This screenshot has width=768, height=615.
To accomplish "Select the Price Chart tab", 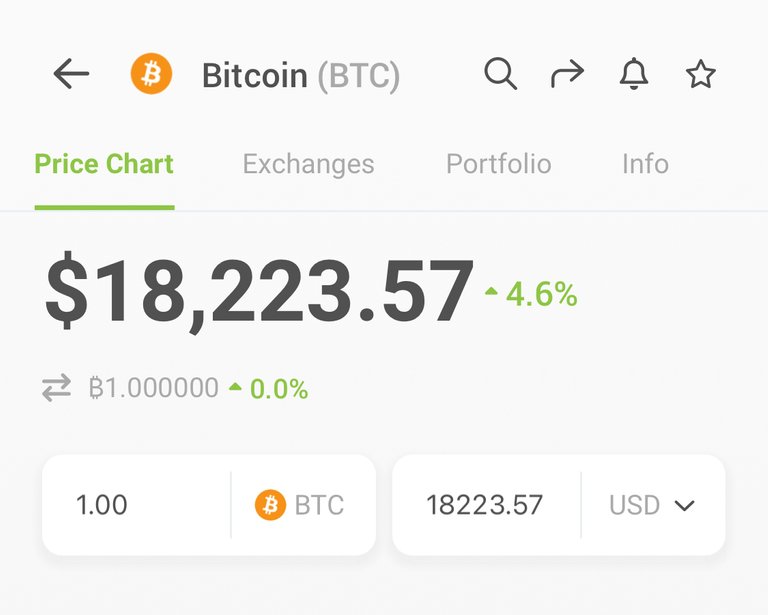I will 104,164.
